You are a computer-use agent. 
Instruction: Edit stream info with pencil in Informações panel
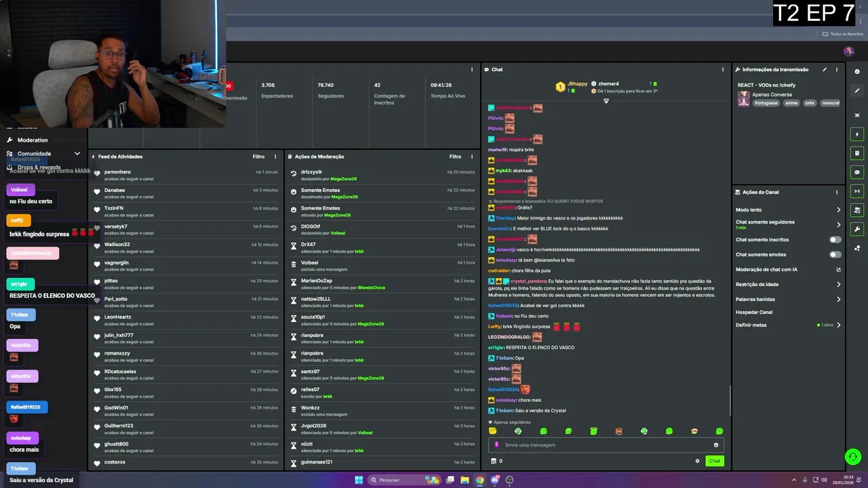825,69
